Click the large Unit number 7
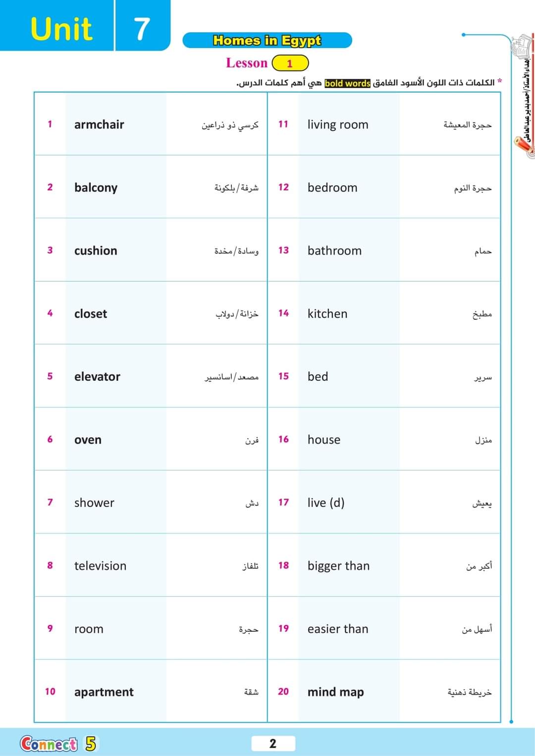Screen dimensions: 535x756 (x=142, y=28)
